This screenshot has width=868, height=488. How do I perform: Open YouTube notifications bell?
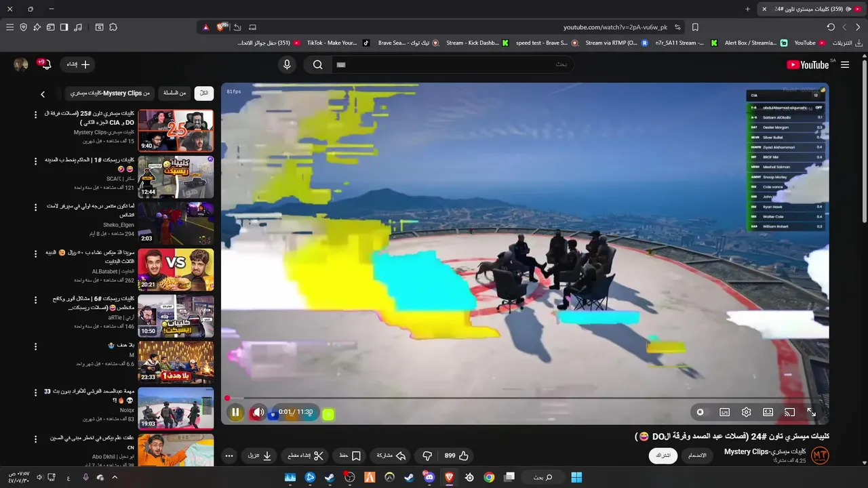click(46, 64)
